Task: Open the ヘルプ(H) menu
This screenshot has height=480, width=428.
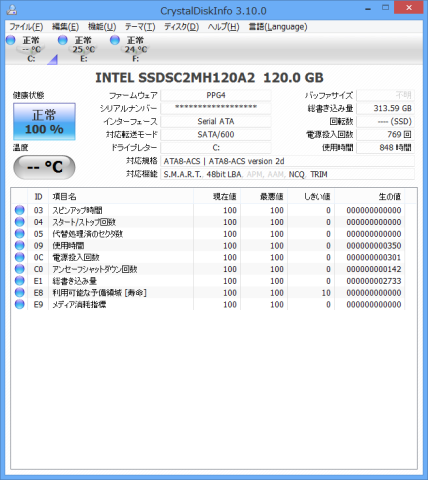Action: pyautogui.click(x=223, y=27)
